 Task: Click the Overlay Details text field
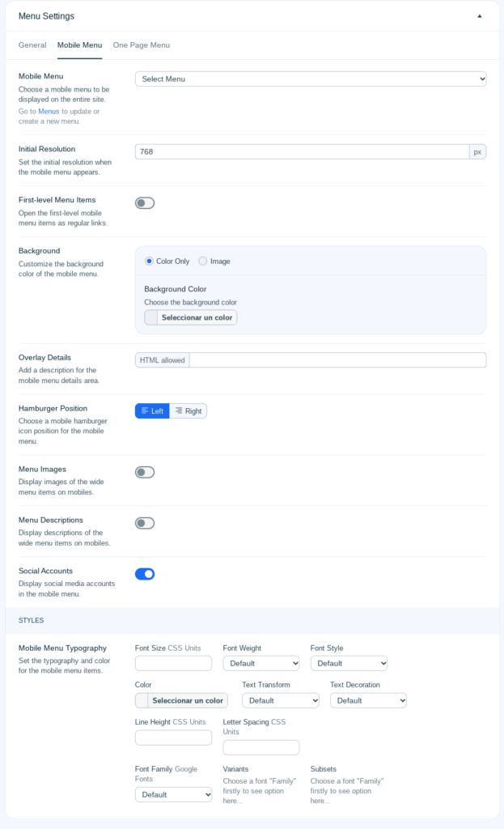click(337, 360)
